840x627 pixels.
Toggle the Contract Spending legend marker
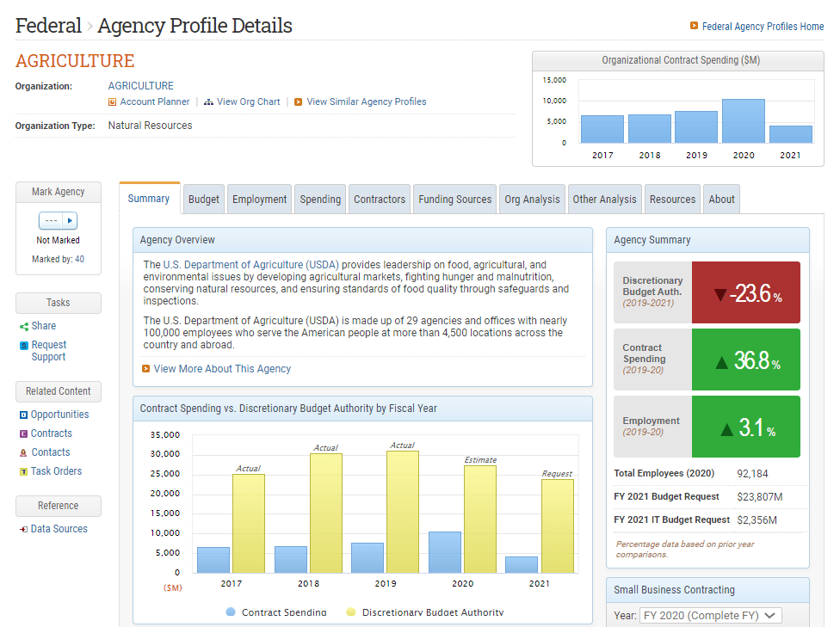coord(231,612)
